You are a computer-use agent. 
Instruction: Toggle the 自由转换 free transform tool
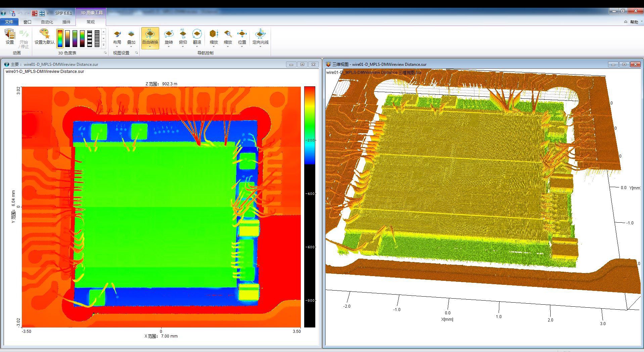tap(150, 38)
